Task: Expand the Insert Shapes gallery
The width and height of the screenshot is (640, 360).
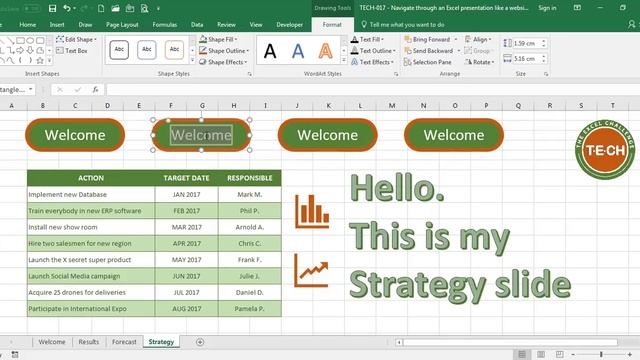Action: [x=49, y=60]
